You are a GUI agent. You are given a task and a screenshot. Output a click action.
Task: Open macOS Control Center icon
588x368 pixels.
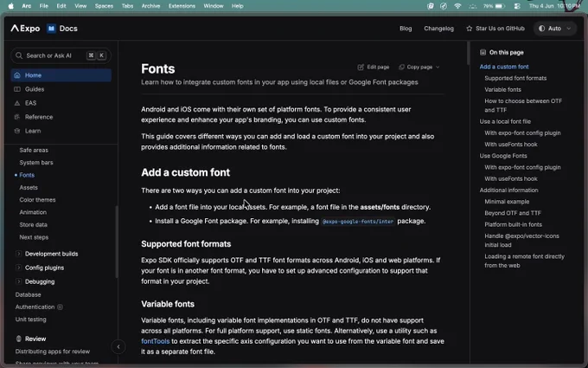pyautogui.click(x=517, y=6)
